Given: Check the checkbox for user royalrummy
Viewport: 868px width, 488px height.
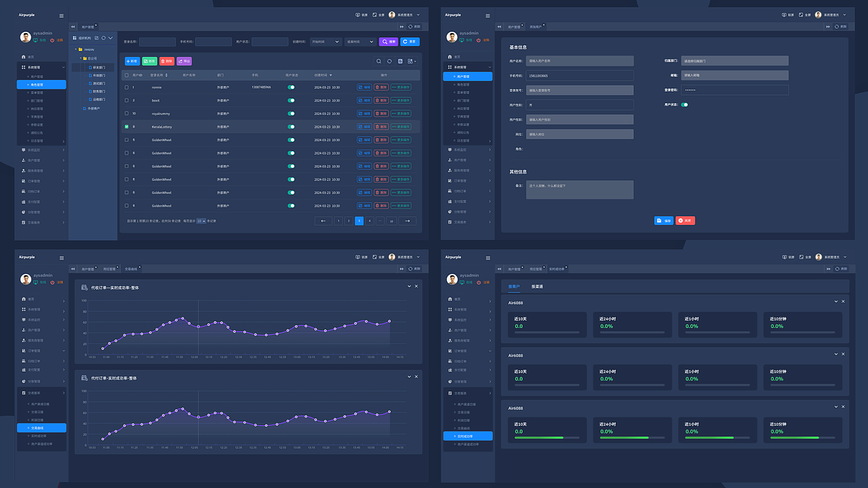Looking at the screenshot, I should [x=126, y=113].
